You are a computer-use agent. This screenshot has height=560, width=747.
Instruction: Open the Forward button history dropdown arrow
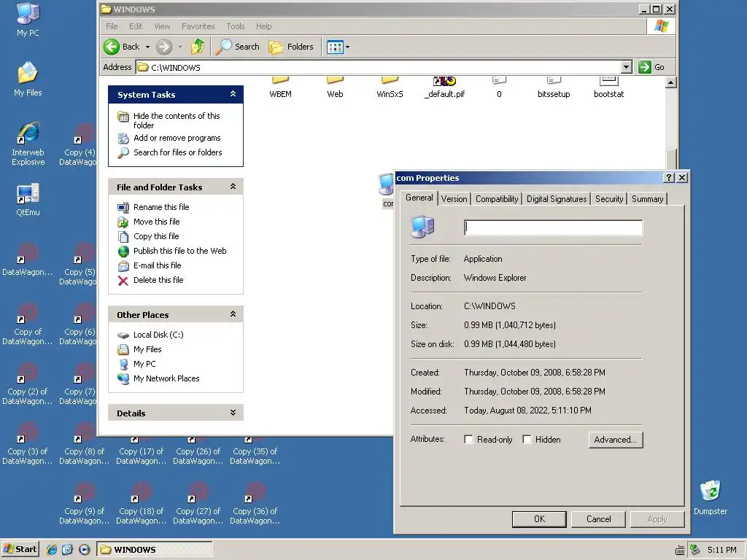click(181, 47)
